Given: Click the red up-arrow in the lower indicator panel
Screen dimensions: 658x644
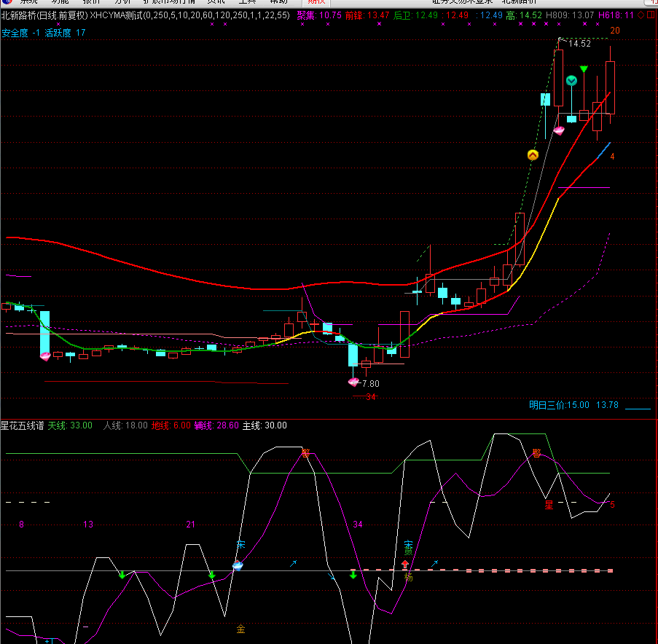Looking at the screenshot, I should (x=405, y=564).
